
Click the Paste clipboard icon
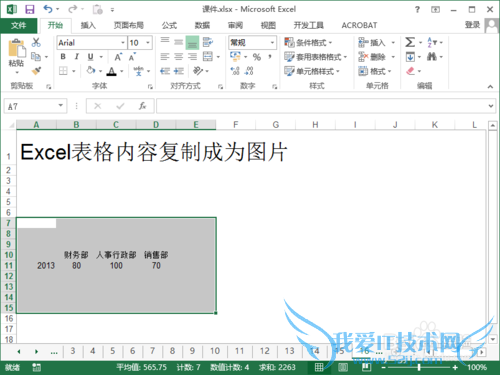[17, 49]
